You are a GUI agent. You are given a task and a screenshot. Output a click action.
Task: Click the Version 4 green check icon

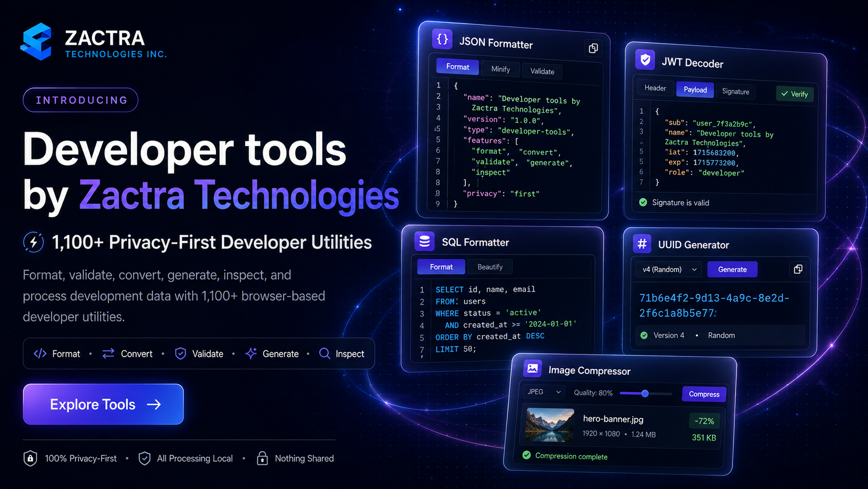click(x=644, y=336)
